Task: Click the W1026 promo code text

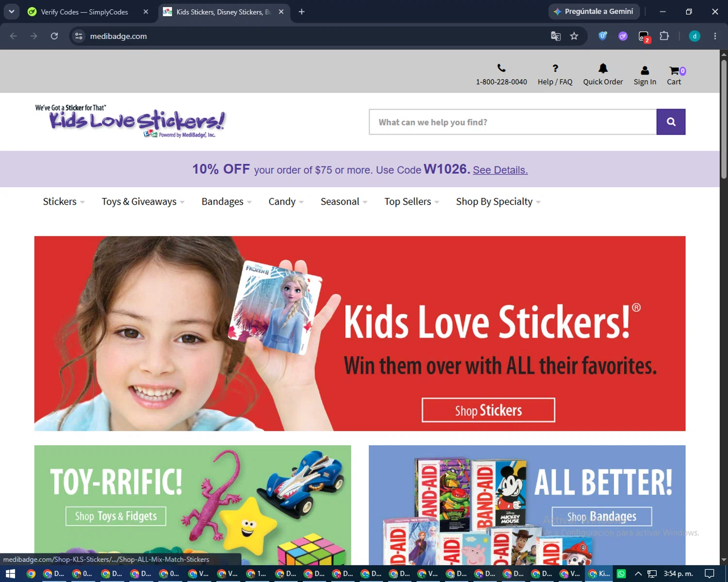Action: [447, 169]
